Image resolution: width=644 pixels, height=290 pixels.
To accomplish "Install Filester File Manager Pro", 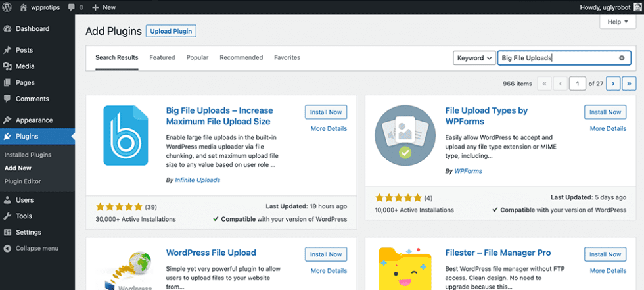I will click(605, 254).
